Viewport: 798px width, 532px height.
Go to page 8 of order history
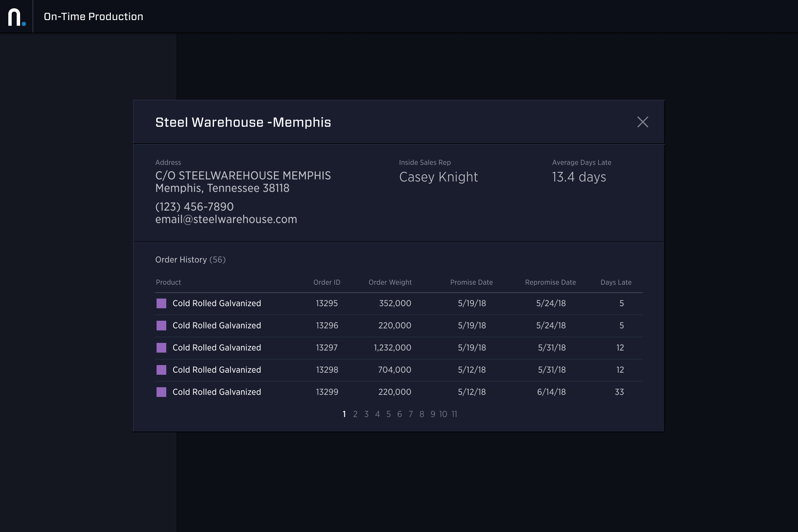422,414
